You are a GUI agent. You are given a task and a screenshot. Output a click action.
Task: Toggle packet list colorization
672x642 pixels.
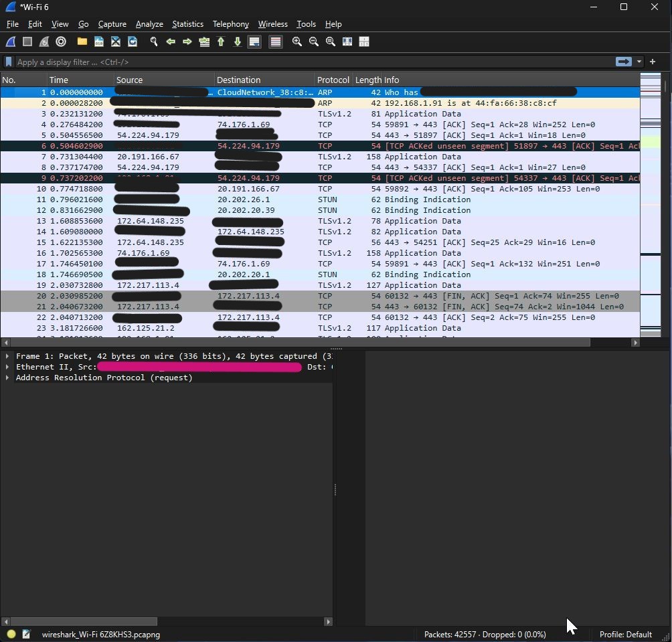click(x=276, y=42)
